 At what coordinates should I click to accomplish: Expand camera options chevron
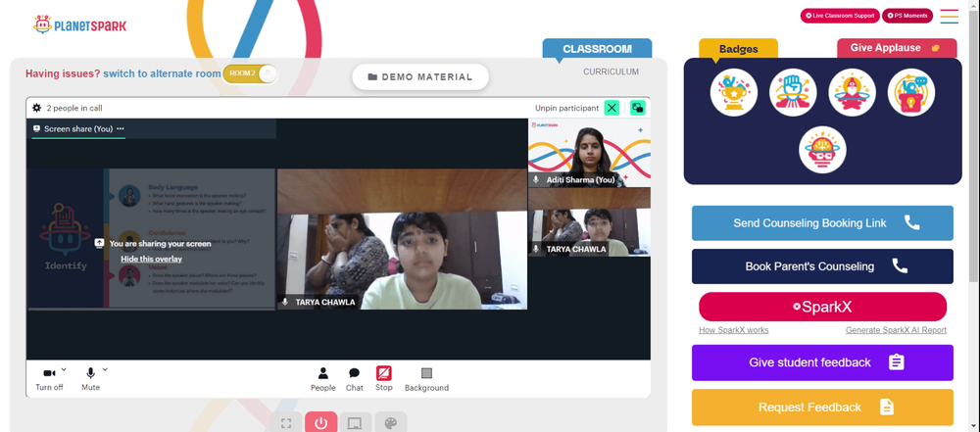pyautogui.click(x=64, y=369)
